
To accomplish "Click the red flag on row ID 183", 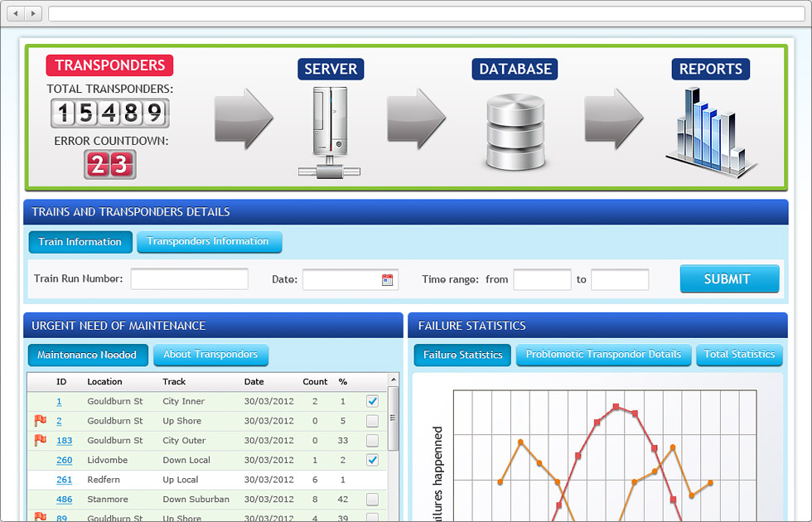I will (x=40, y=440).
